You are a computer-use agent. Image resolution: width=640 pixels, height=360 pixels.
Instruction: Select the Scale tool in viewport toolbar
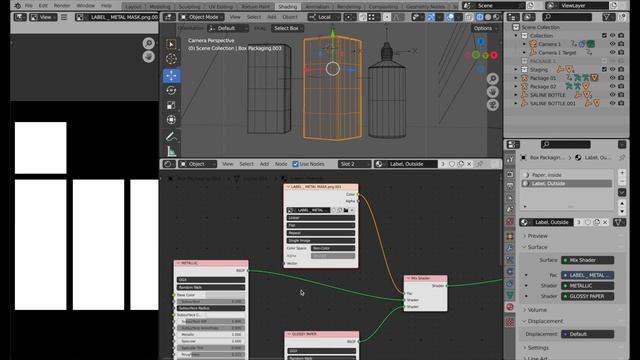pyautogui.click(x=171, y=105)
